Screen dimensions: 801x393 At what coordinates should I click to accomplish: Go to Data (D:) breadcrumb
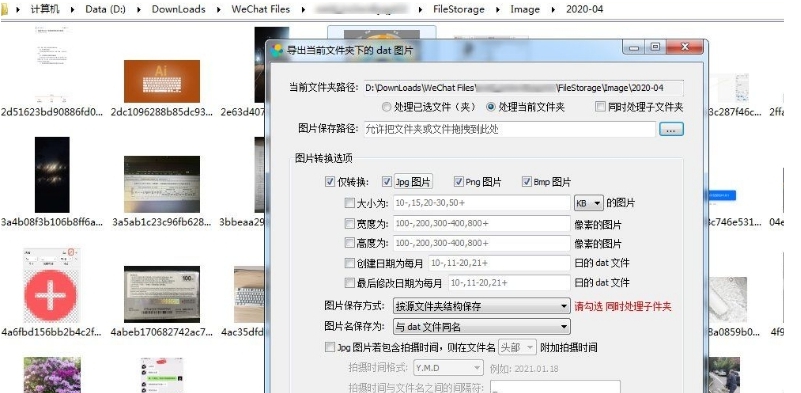point(106,9)
